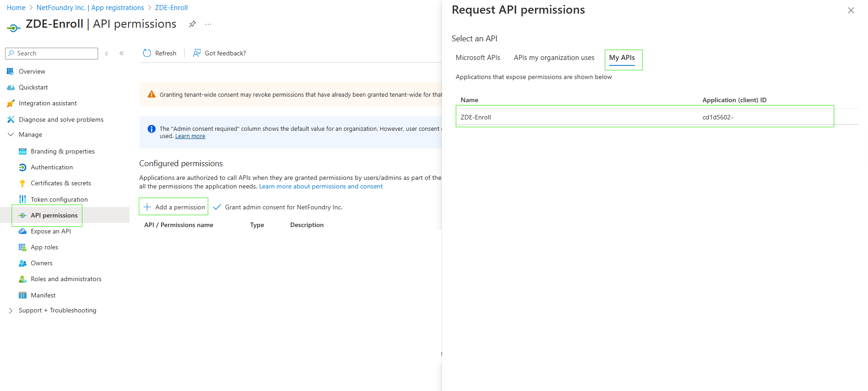Click the blue info icon in banner

click(152, 129)
